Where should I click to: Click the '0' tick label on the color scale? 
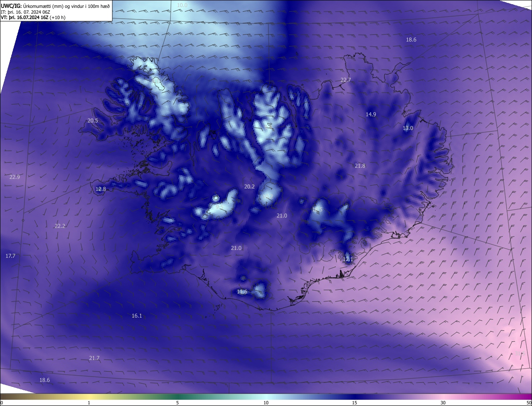(2, 403)
